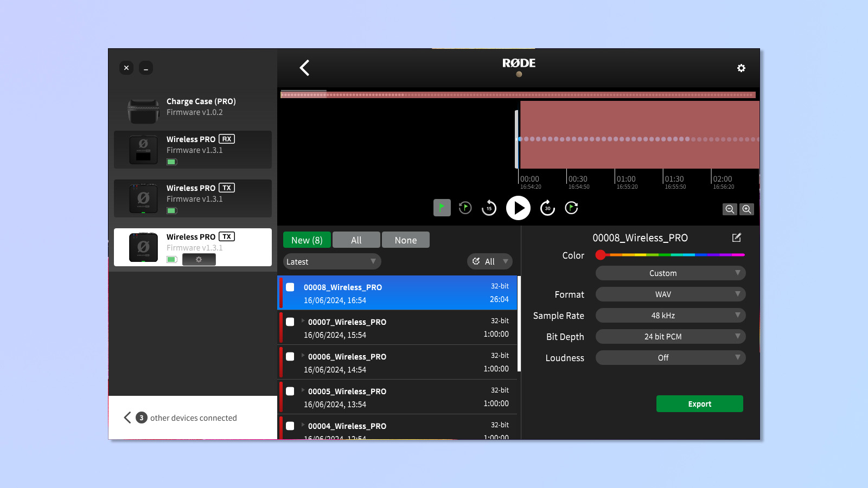Click the green flag marker button
Viewport: 868px width, 488px height.
click(x=442, y=208)
